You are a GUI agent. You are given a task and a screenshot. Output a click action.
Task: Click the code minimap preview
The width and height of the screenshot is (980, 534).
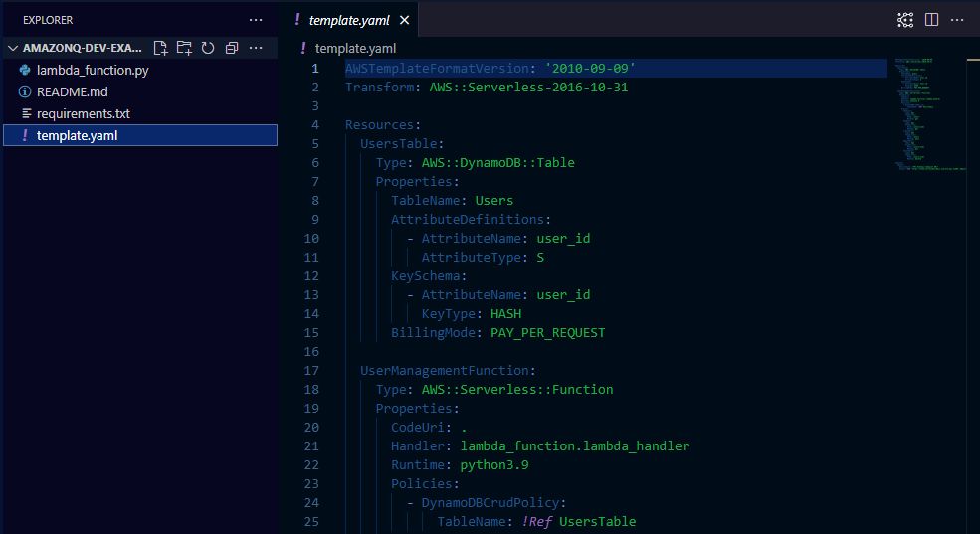coord(930,113)
